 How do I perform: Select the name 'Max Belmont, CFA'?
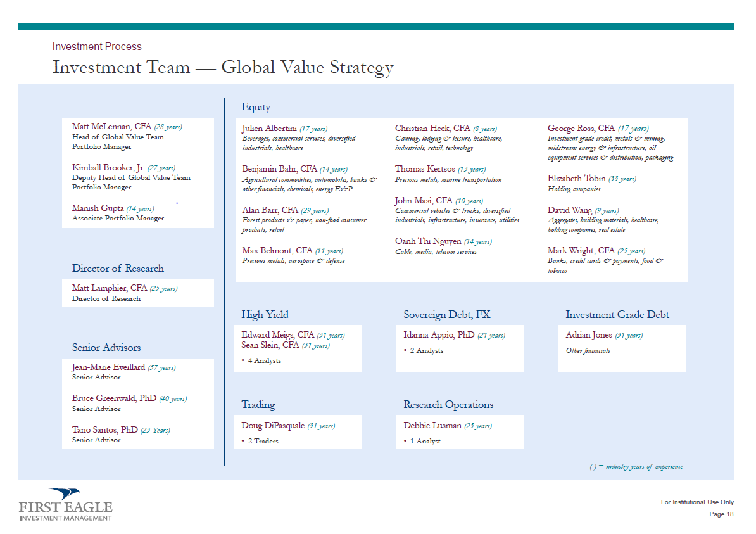(x=277, y=250)
